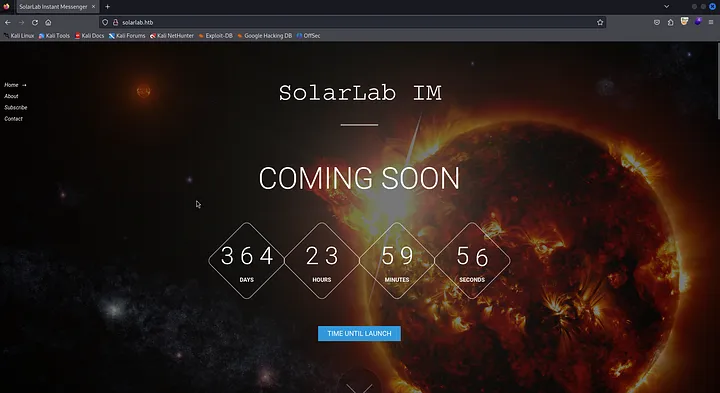Click the 59 MINUTES countdown diamond

(x=397, y=261)
